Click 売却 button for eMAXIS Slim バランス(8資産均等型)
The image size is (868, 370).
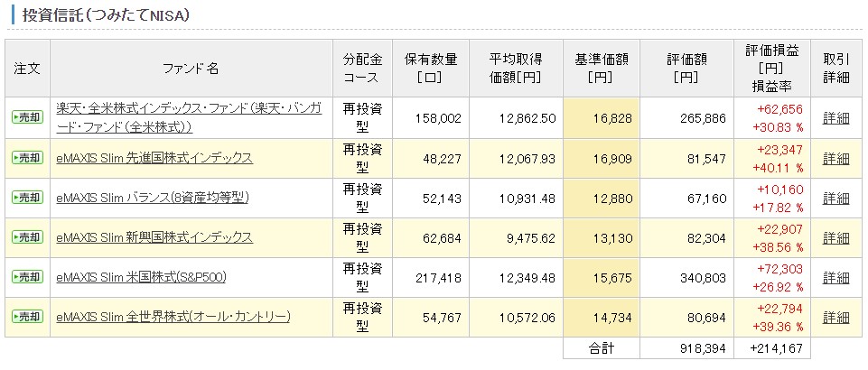[x=27, y=198]
